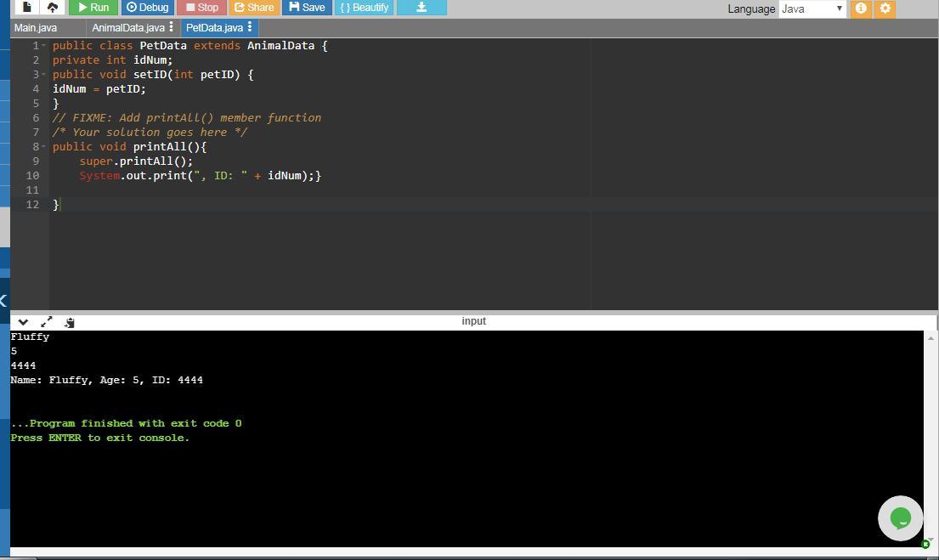Toggle code fold on line 8
939x560 pixels.
pos(44,147)
